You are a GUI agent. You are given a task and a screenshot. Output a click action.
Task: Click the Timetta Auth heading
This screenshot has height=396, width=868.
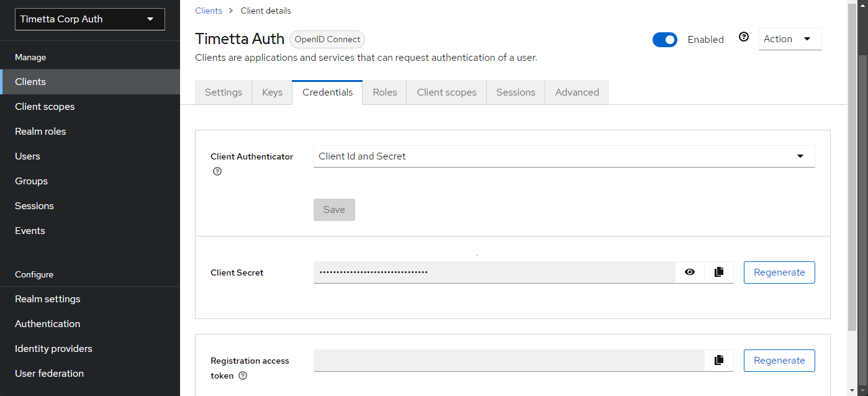tap(240, 38)
